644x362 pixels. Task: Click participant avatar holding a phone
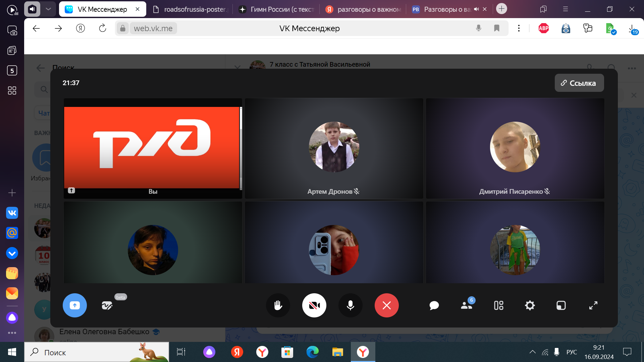pos(334,250)
